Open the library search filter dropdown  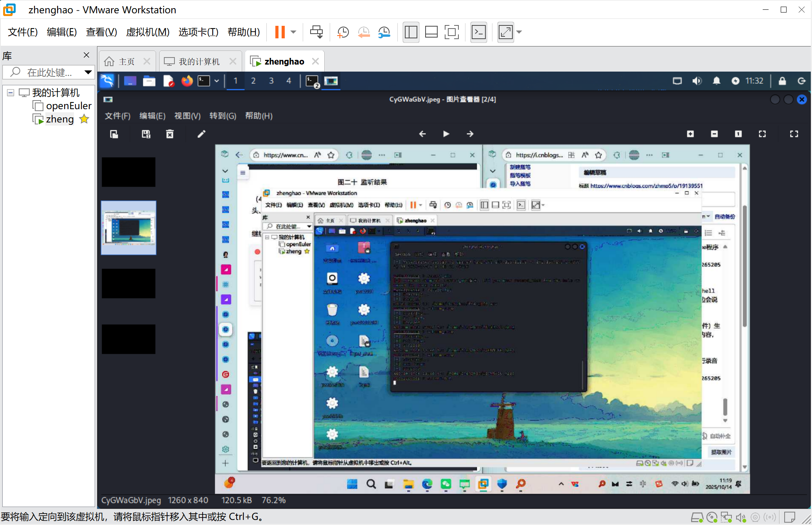click(88, 72)
